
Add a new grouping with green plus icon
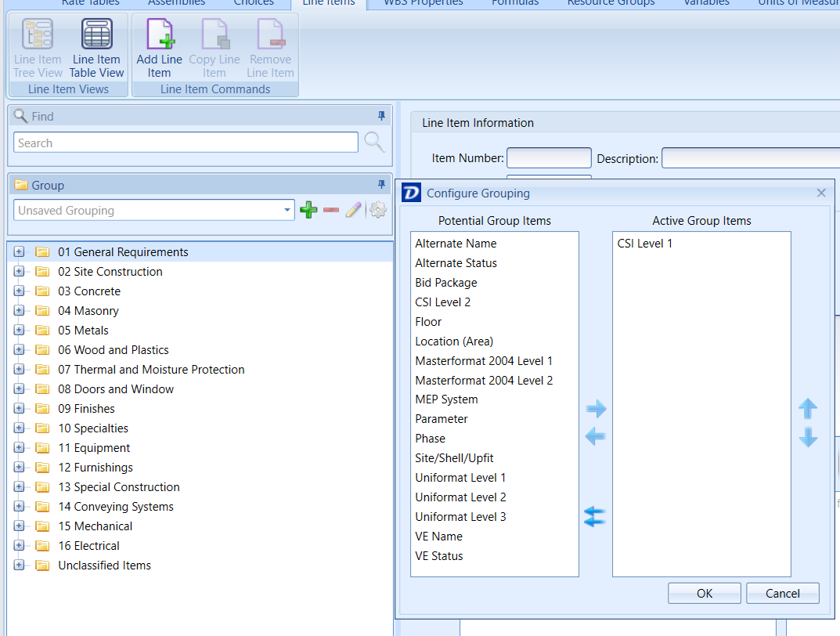308,210
